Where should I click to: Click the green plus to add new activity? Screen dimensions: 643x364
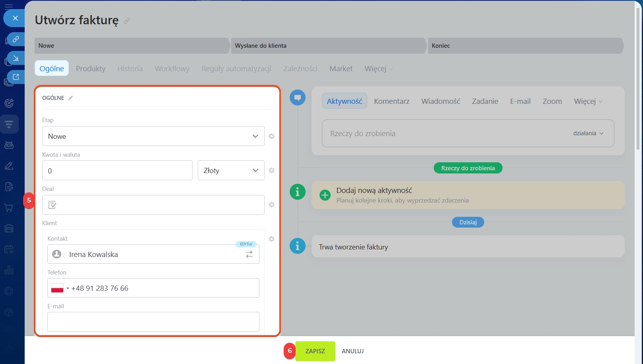click(x=325, y=195)
